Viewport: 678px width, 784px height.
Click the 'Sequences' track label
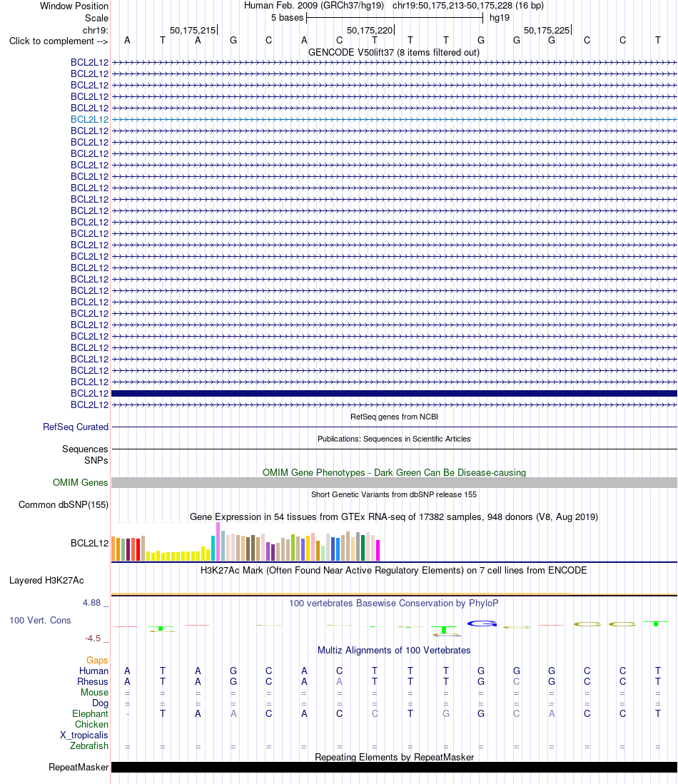tap(85, 449)
